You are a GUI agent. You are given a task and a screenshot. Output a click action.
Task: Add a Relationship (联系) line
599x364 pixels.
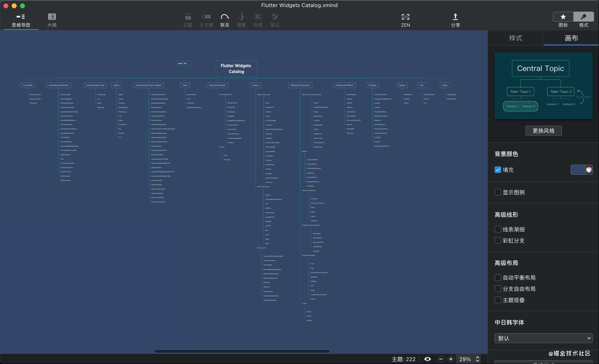pyautogui.click(x=225, y=20)
